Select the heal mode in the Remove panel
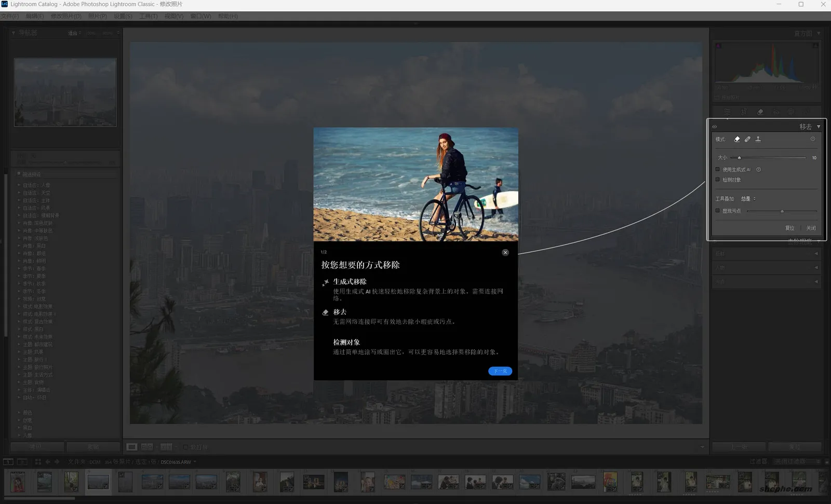This screenshot has width=831, height=504. [747, 140]
